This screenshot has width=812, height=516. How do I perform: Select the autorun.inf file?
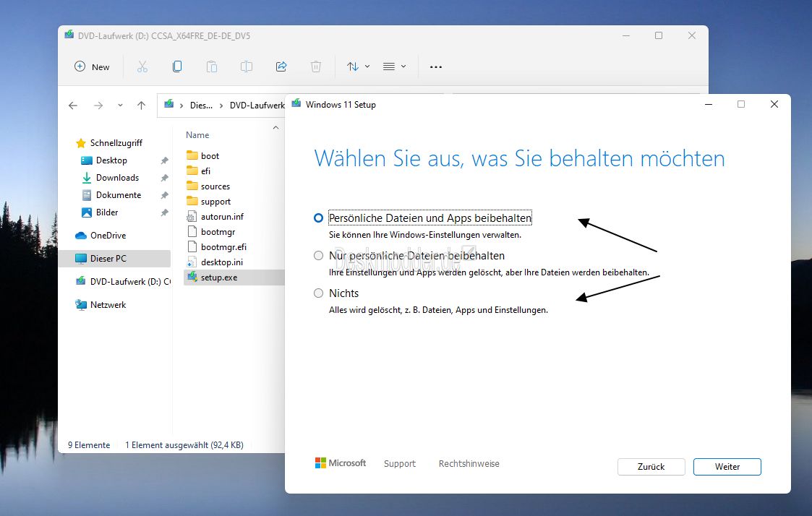click(x=222, y=216)
